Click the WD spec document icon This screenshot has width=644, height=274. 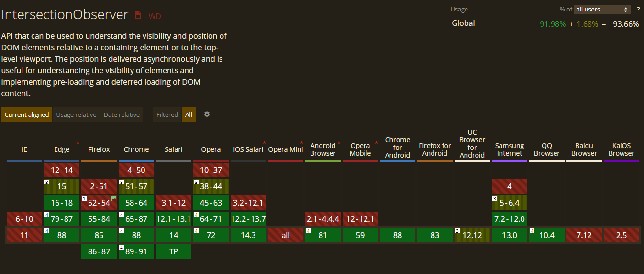click(138, 16)
